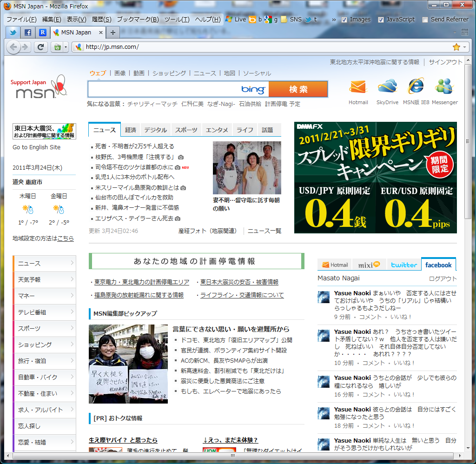Open the bookmark star dropdown arrow

(464, 47)
